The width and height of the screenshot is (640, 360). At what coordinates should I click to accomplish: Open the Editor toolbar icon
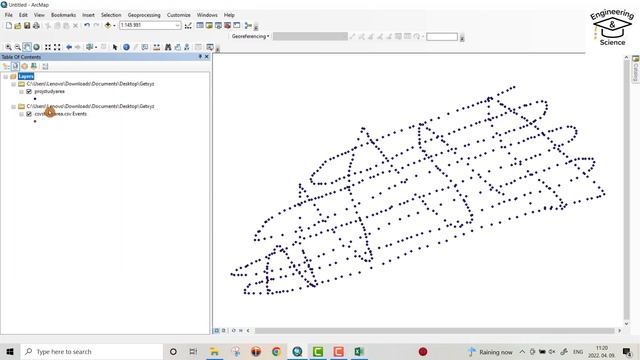[188, 26]
